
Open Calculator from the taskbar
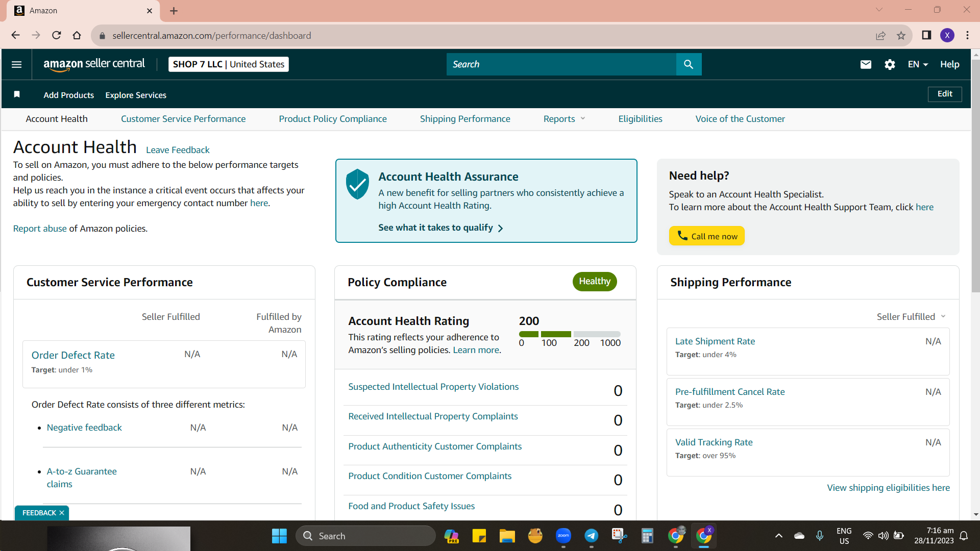(x=647, y=536)
